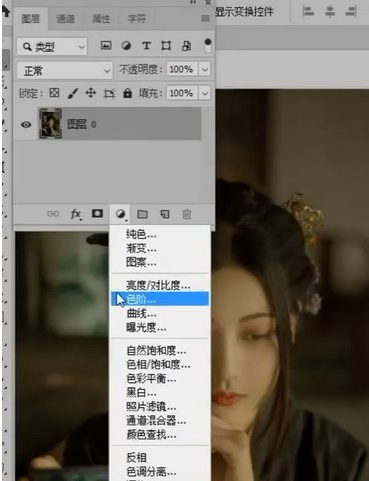Click the 显示变换控件 option label
Viewport: 369px width, 481px height.
[244, 12]
